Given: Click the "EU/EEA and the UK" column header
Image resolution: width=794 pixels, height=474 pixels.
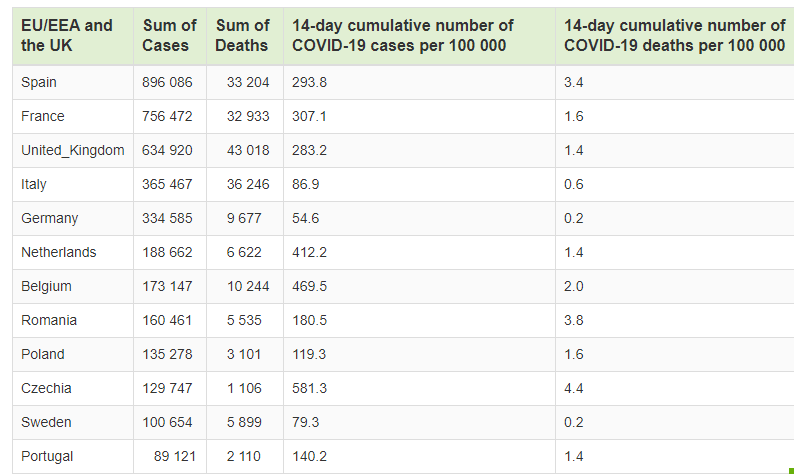Looking at the screenshot, I should point(67,35).
